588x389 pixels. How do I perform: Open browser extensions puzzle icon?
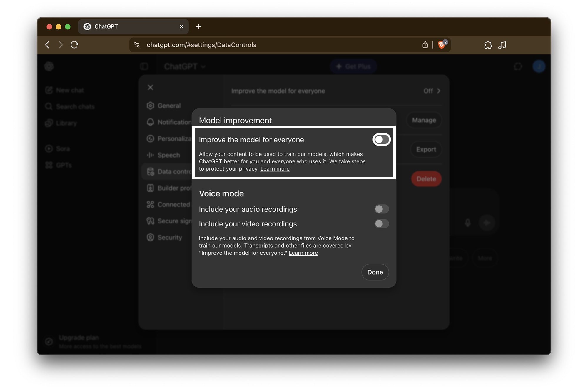pyautogui.click(x=488, y=45)
